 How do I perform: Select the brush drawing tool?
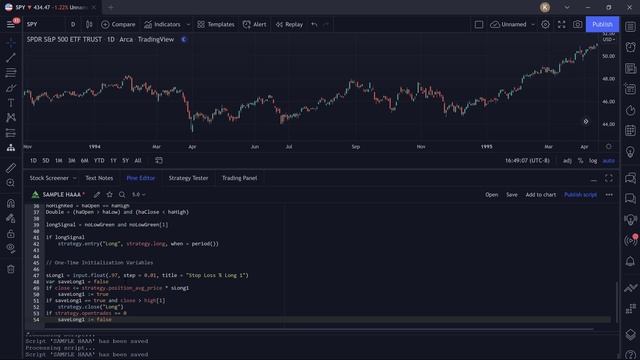(x=11, y=88)
